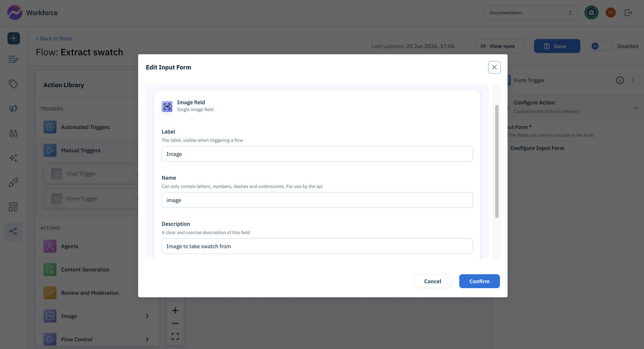Open the Documentation workspace dropdown
Screen dimensions: 644x349
click(x=531, y=13)
